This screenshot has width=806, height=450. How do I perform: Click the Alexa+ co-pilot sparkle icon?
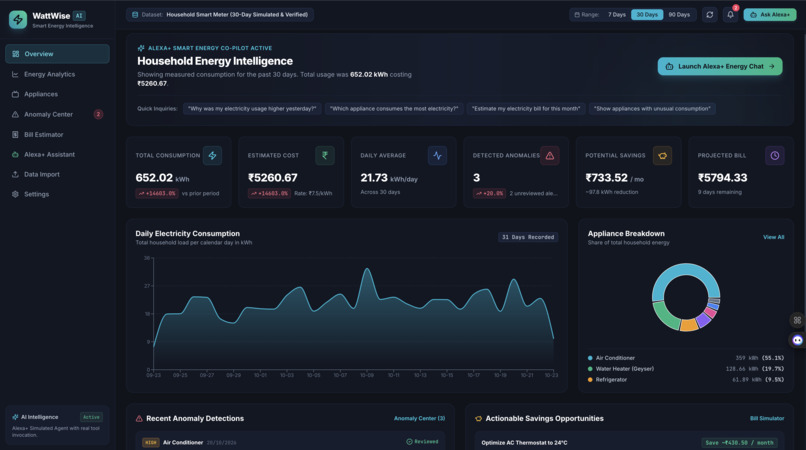[x=141, y=48]
